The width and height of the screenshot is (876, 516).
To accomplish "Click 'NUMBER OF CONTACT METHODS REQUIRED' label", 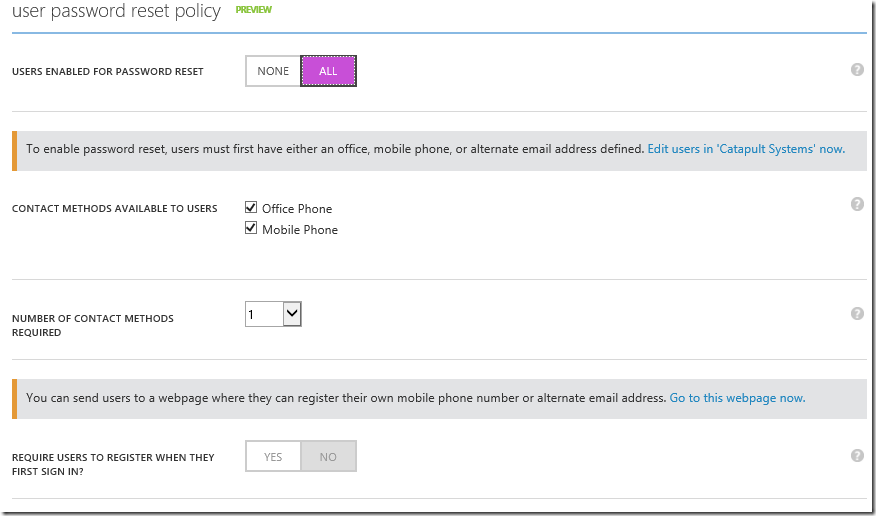I will pyautogui.click(x=93, y=325).
